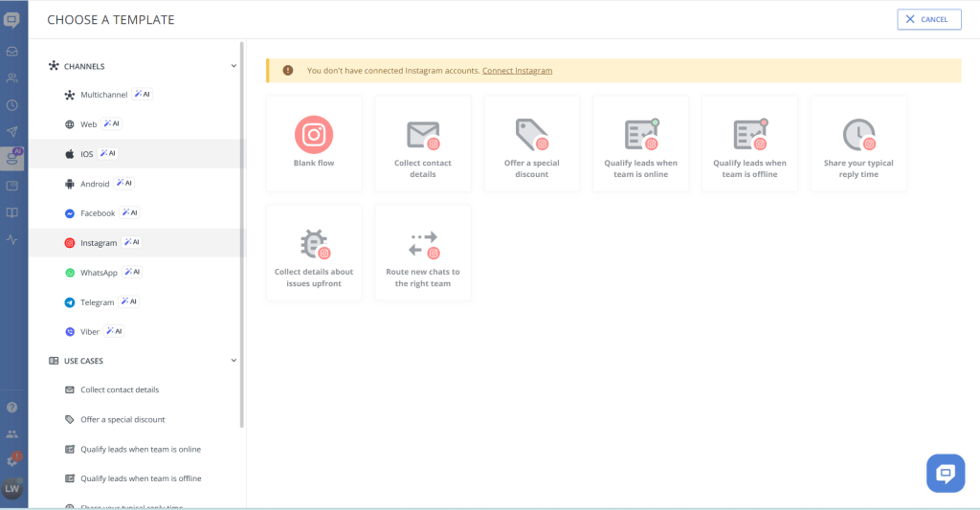
Task: Click the Connect Instagram link
Action: (517, 71)
